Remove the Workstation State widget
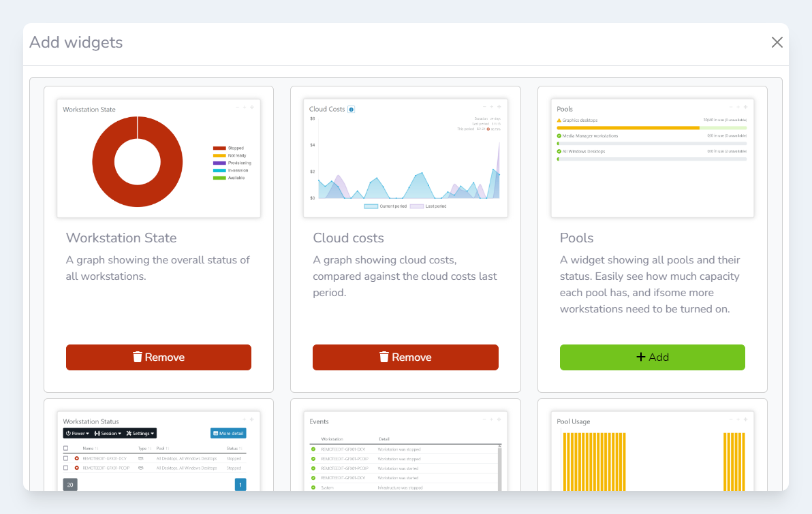 click(159, 357)
